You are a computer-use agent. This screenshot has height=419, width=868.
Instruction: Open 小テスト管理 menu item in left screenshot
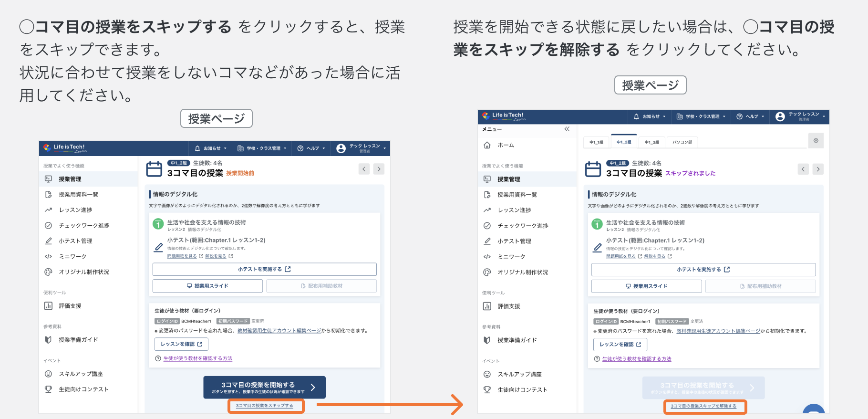(89, 241)
